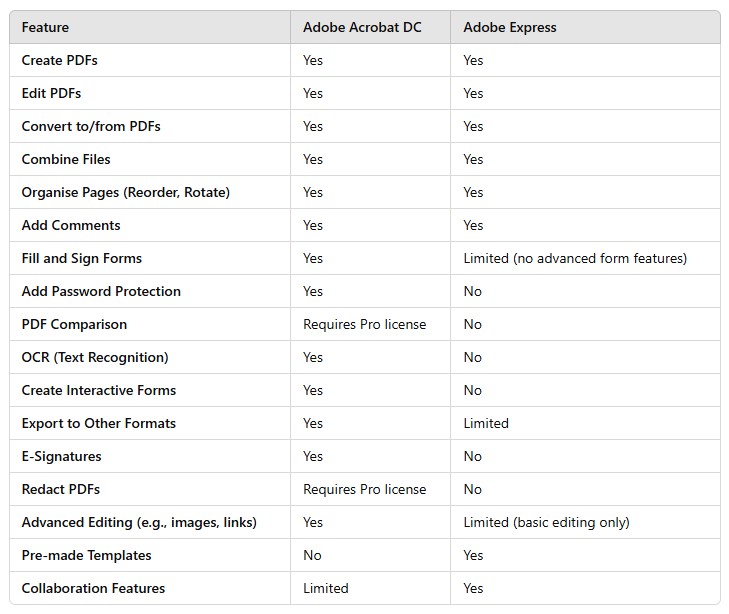Image resolution: width=729 pixels, height=614 pixels.
Task: Click "Limited (no advanced form features)" cell
Action: [575, 258]
